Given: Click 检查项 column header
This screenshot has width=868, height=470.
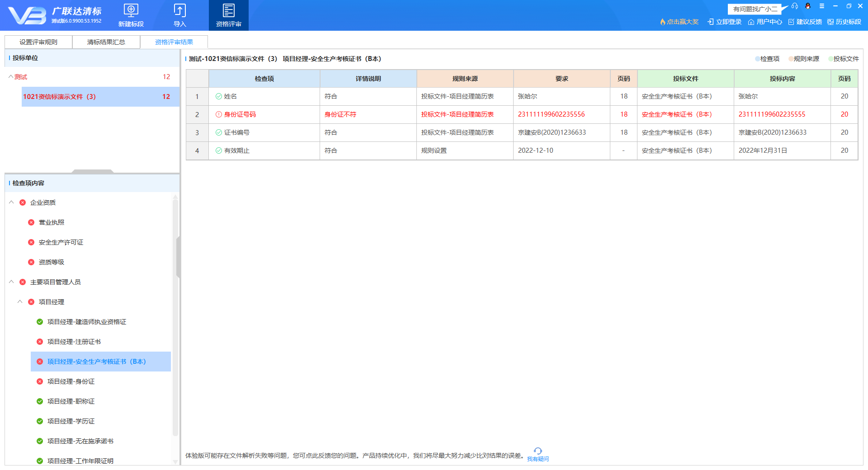Looking at the screenshot, I should 264,79.
